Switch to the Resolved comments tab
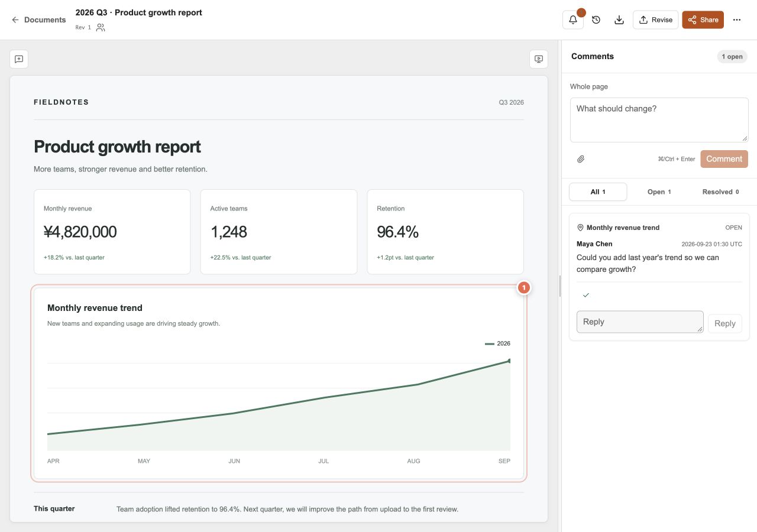 pos(720,192)
